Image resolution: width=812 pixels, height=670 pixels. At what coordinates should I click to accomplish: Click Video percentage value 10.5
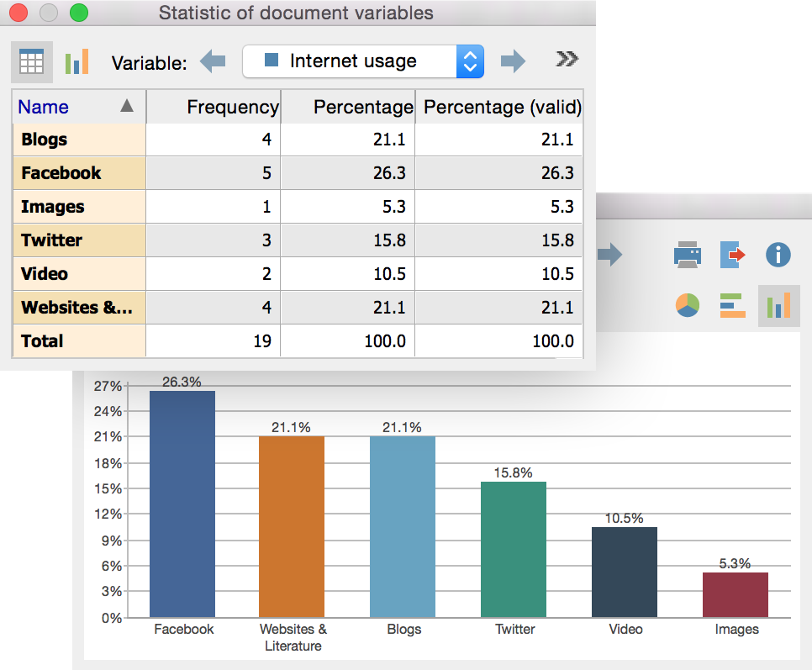click(389, 274)
